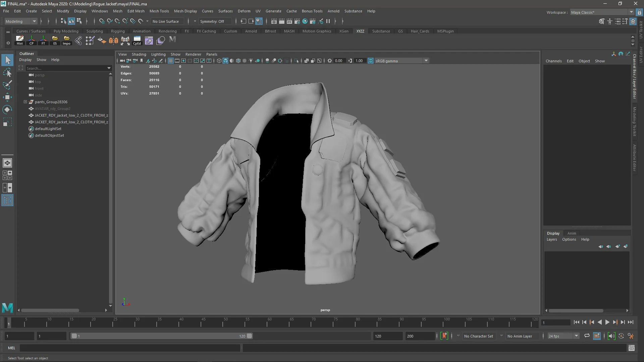
Task: Select the Impo shelf folder icon
Action: pyautogui.click(x=66, y=40)
